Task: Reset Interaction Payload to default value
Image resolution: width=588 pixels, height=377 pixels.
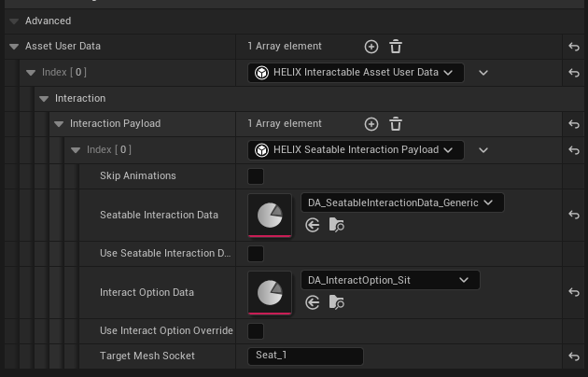Action: tap(574, 124)
